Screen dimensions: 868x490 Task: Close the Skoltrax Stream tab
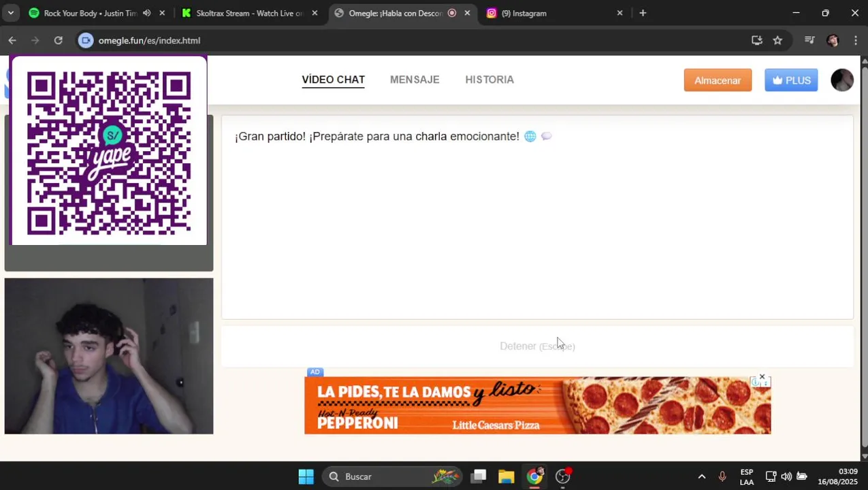[x=315, y=13]
